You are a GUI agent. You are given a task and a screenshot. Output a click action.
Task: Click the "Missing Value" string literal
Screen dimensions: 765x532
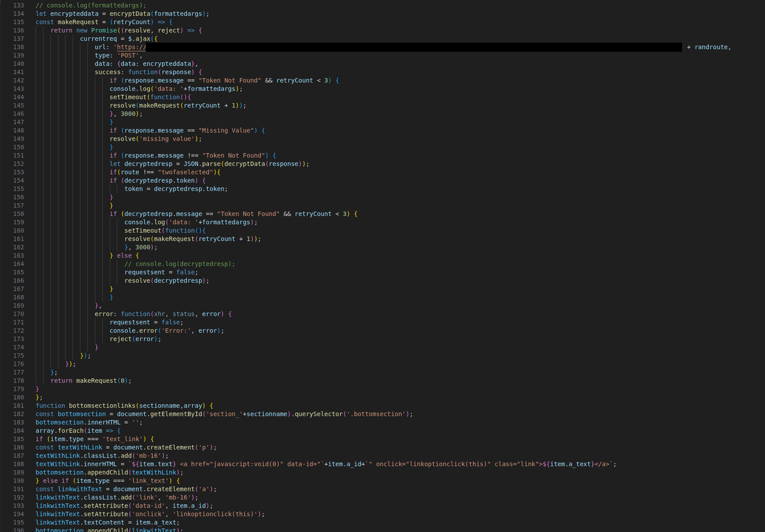point(226,131)
